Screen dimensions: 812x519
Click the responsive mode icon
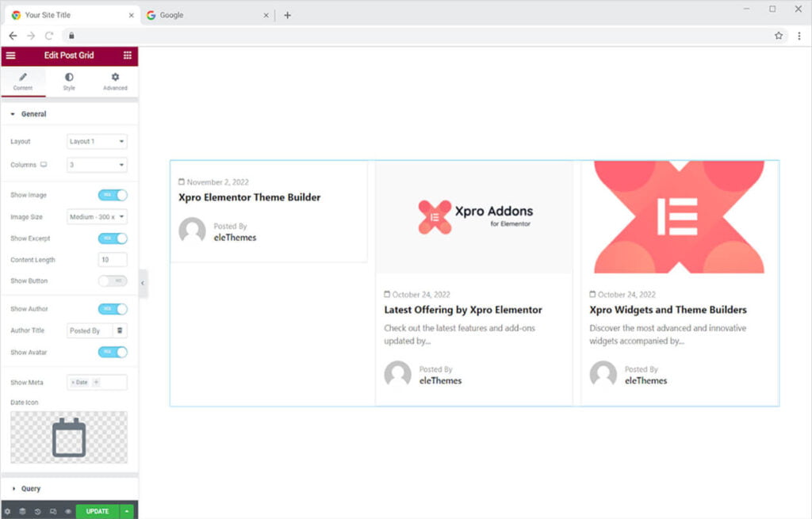[x=53, y=511]
